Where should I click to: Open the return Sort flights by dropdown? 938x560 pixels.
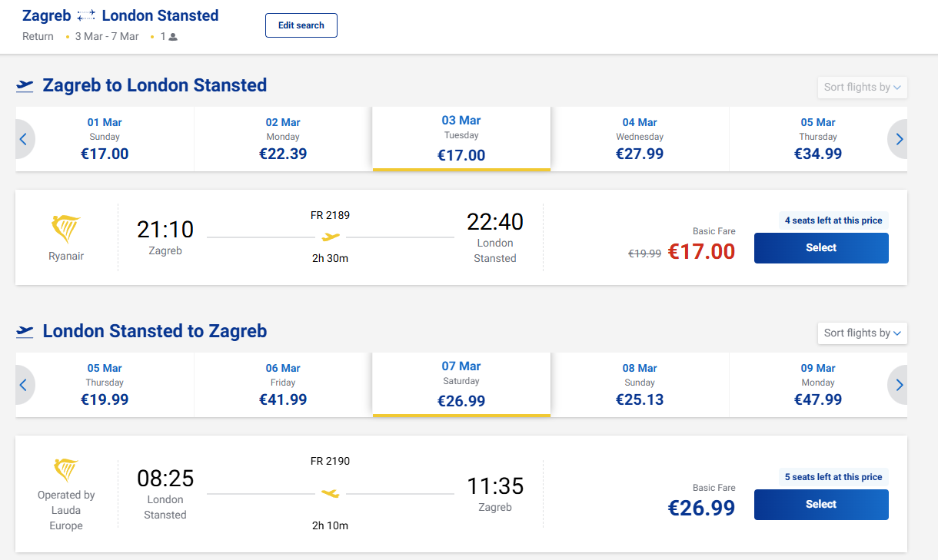pyautogui.click(x=862, y=333)
